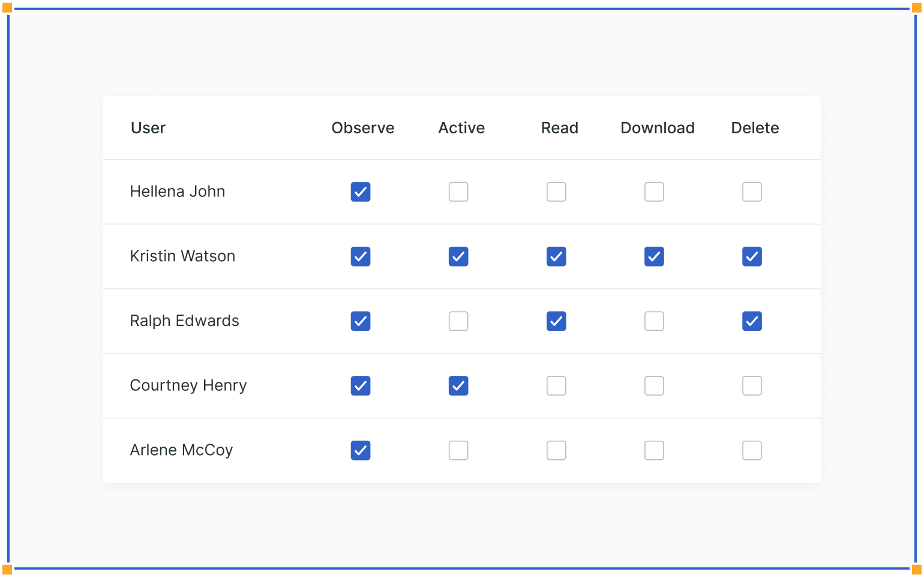The height and width of the screenshot is (577, 924).
Task: Uncheck Observe for Hellena John
Action: [361, 192]
